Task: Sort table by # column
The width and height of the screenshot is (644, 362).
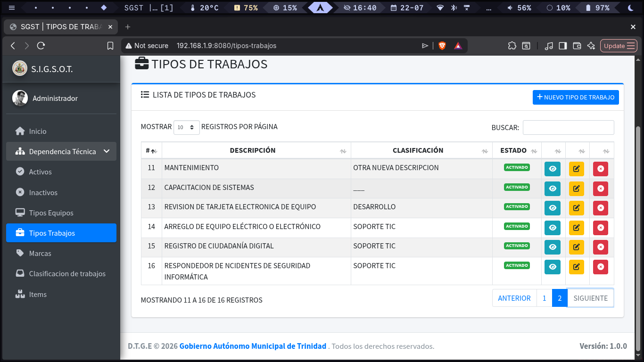Action: 151,150
